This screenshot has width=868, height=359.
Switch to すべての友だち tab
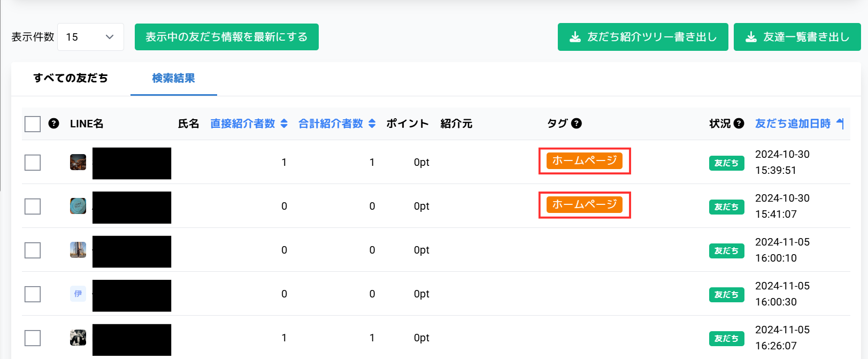71,78
